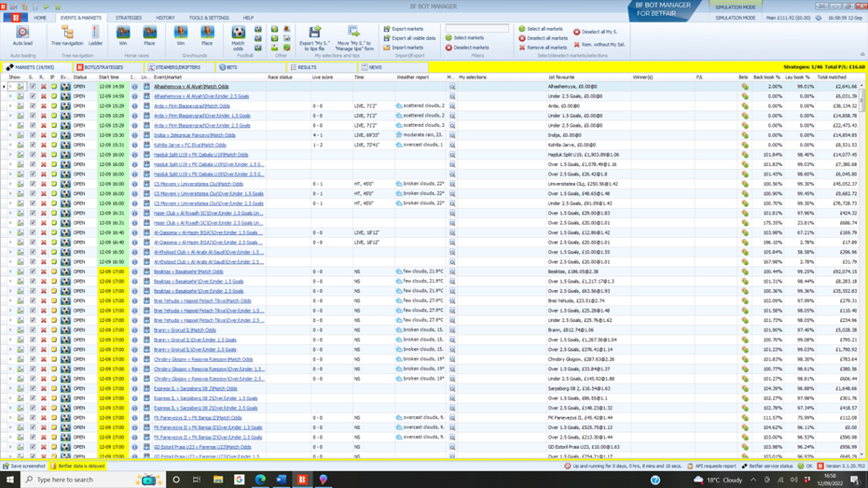The image size is (868, 488).
Task: Expand the Hajduk Split U19 Match Odds row
Action: 10,155
